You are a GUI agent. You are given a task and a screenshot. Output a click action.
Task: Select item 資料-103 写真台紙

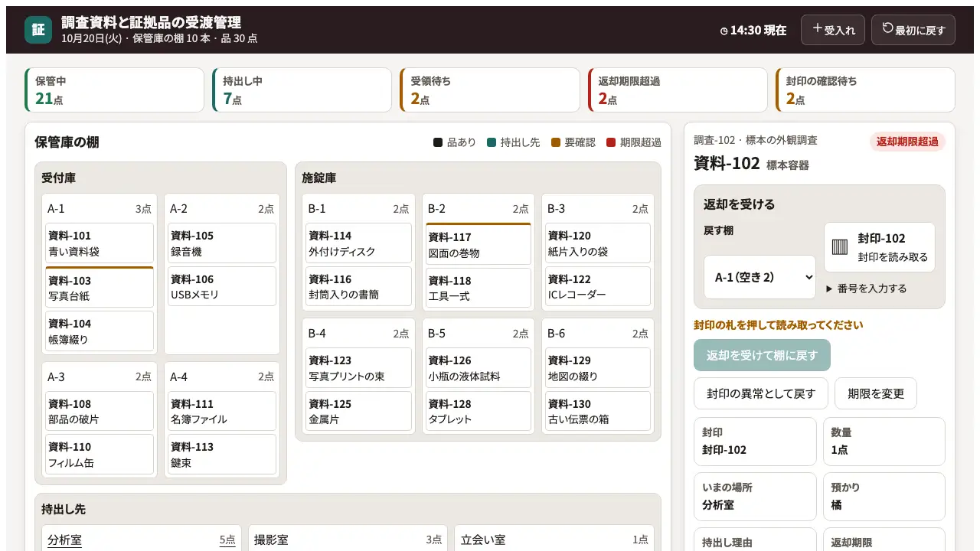tap(100, 287)
